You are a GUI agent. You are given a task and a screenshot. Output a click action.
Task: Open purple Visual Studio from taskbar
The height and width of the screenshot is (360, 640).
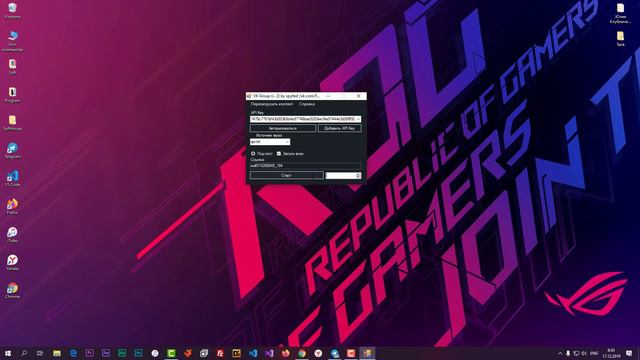point(269,353)
